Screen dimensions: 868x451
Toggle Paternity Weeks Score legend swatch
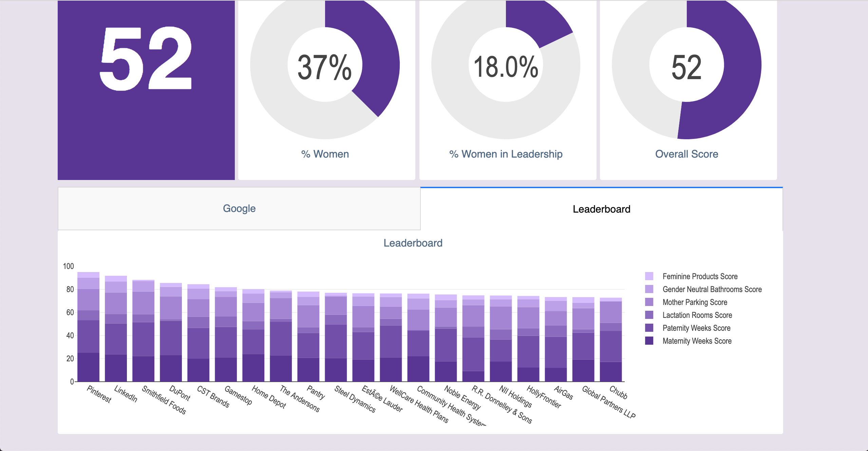click(x=649, y=328)
